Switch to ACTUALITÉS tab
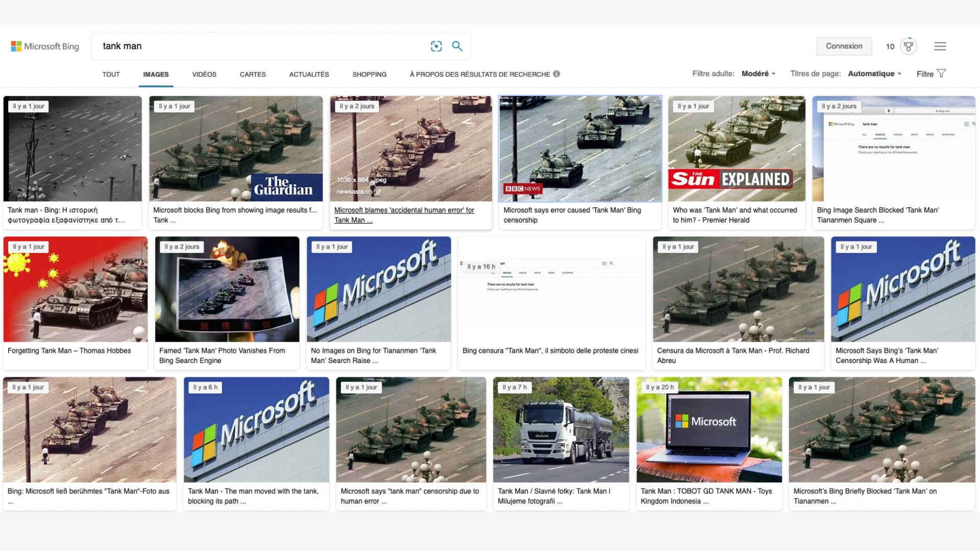Screen dimensions: 980x551 309,75
